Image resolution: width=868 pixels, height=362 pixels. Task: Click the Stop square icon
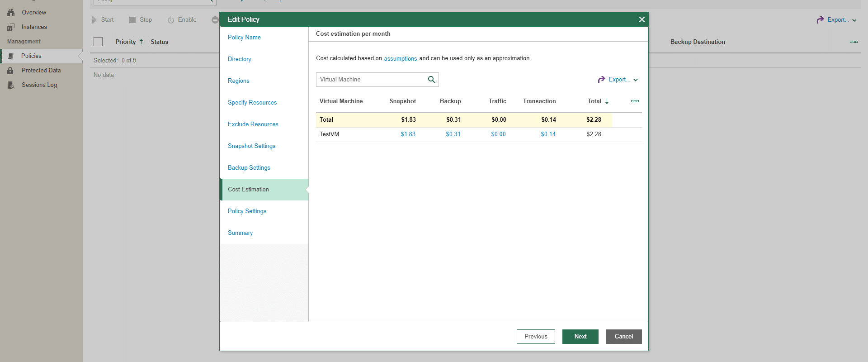click(x=132, y=20)
